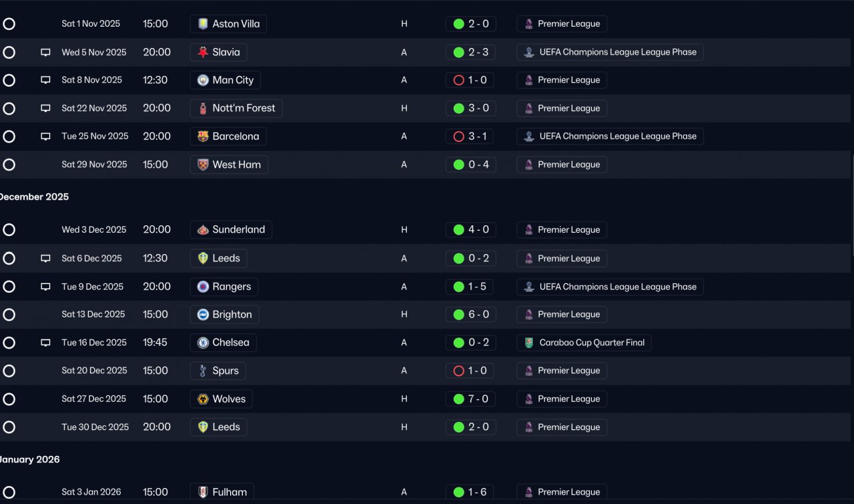Open the 7 - 0 result against Wolves

coord(470,399)
